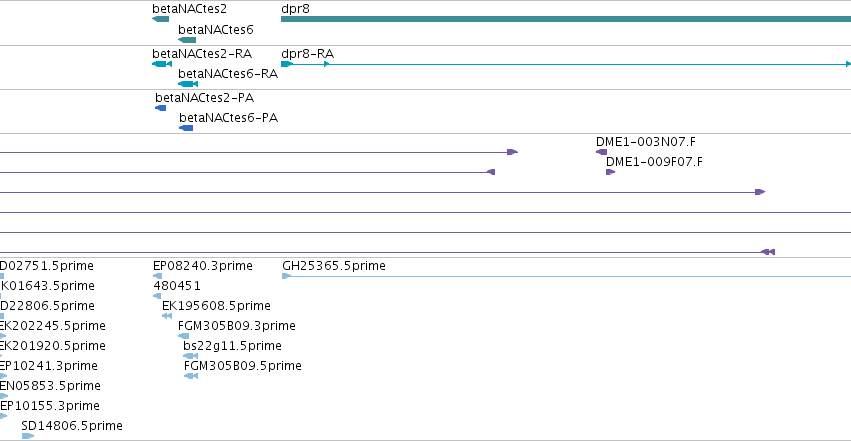Click the DME1-009F07.F feature arrow
This screenshot has height=441, width=851.
click(611, 172)
